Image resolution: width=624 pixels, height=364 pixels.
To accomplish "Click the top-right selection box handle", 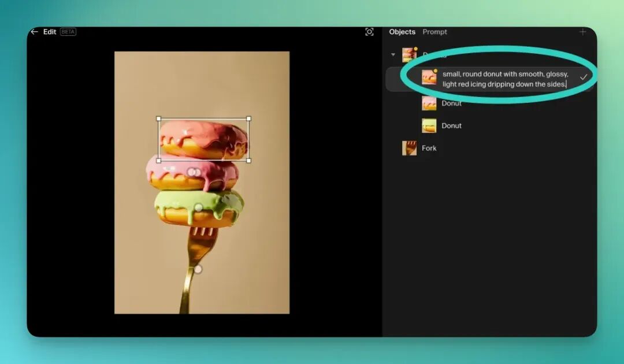I will 249,118.
